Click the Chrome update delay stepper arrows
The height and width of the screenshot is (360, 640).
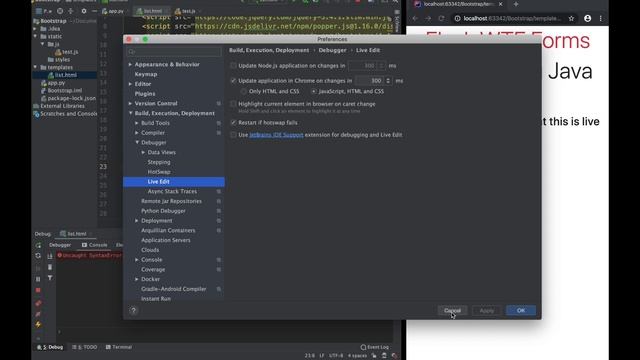388,81
